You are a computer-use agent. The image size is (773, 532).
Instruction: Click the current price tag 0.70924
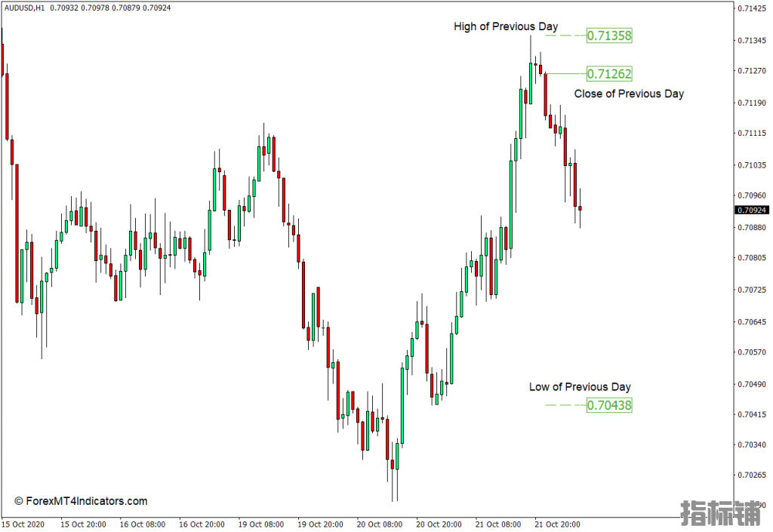[x=752, y=210]
